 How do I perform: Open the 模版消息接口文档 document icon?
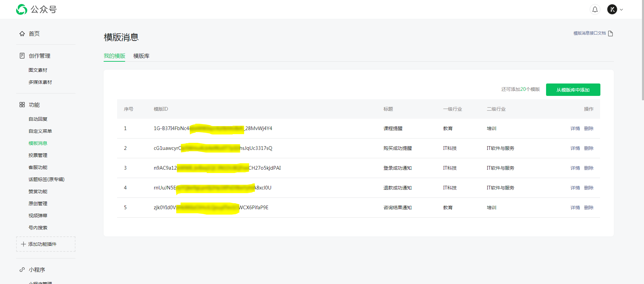[x=610, y=33]
